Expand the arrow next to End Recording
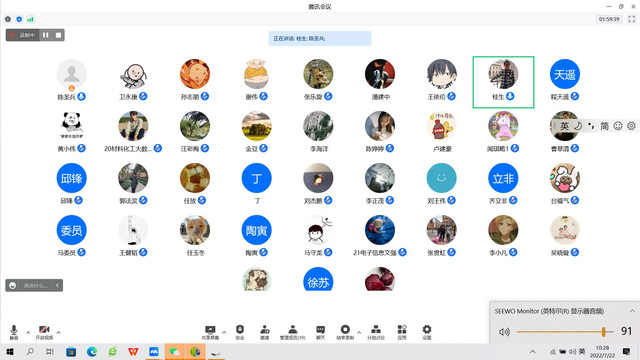Image resolution: width=640 pixels, height=360 pixels. tap(359, 332)
